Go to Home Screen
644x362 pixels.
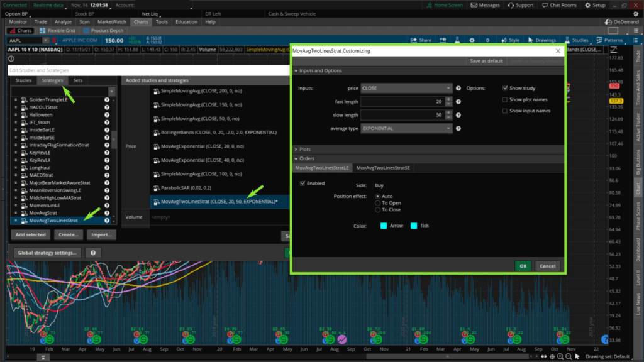coord(445,5)
